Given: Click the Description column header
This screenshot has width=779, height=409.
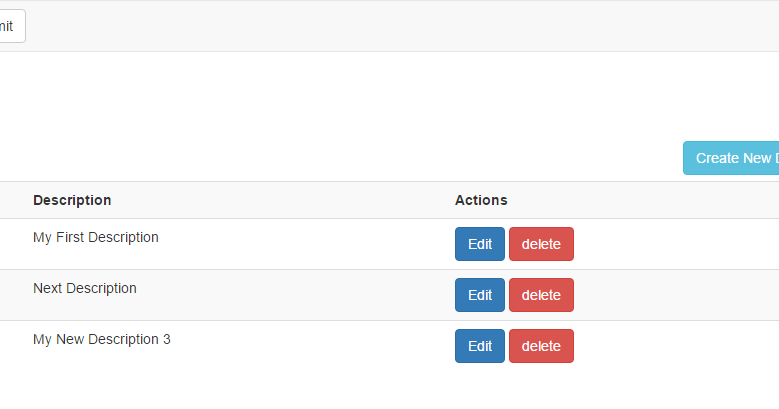Looking at the screenshot, I should pos(72,200).
